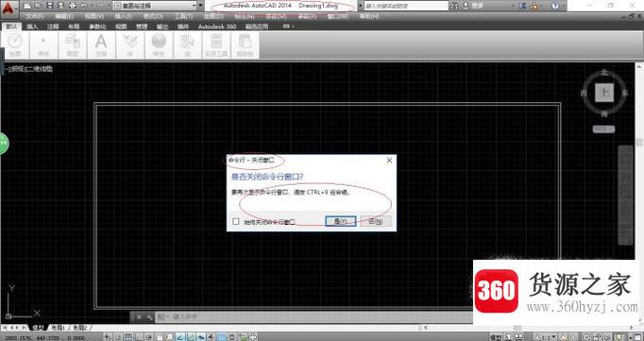Click the wrench customize icon on command line
This screenshot has height=341, width=644.
point(148,316)
